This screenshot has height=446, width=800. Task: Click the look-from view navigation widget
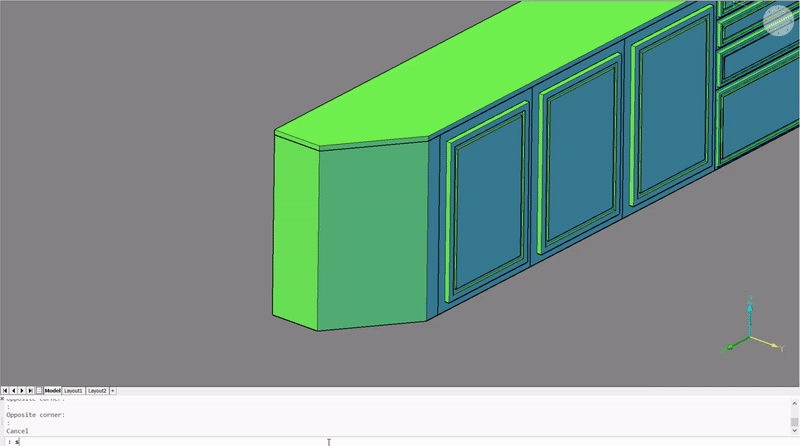pyautogui.click(x=779, y=20)
